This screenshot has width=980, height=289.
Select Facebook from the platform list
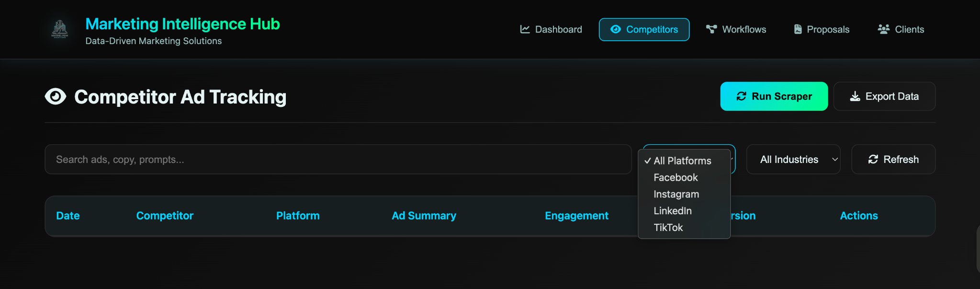pos(676,177)
